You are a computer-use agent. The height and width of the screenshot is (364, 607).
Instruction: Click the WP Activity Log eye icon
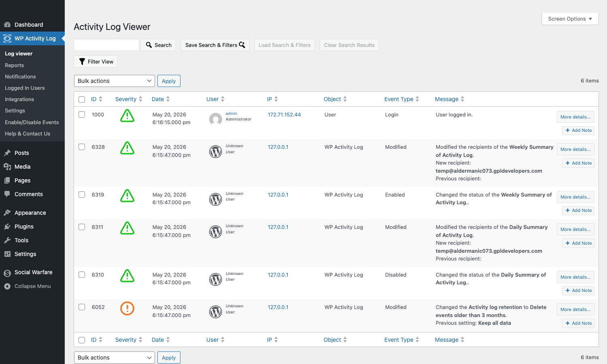coord(7,38)
